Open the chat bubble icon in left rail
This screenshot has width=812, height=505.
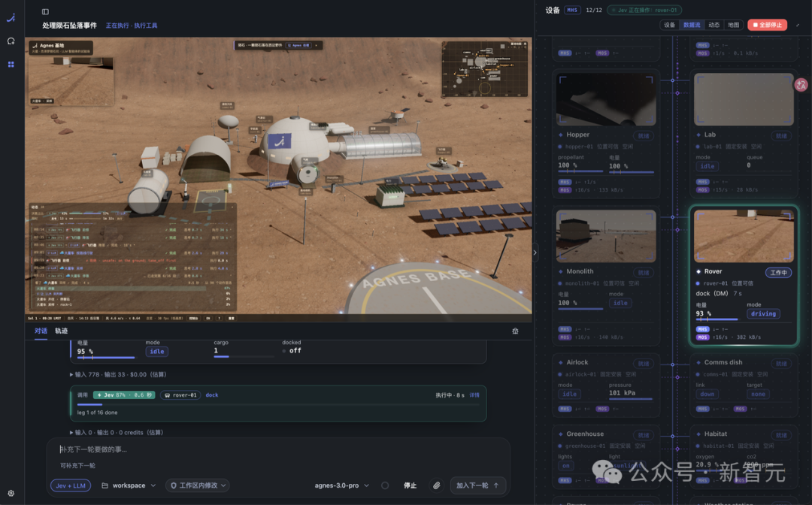point(11,41)
